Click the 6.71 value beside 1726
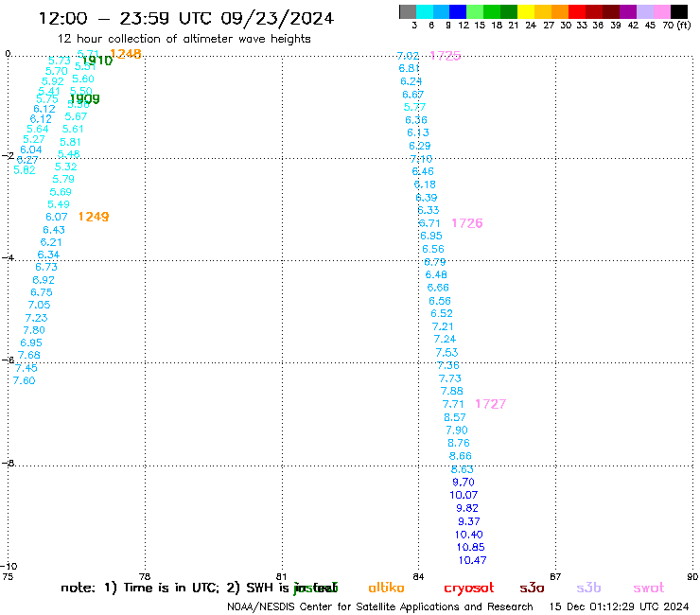The height and width of the screenshot is (615, 700). 429,223
